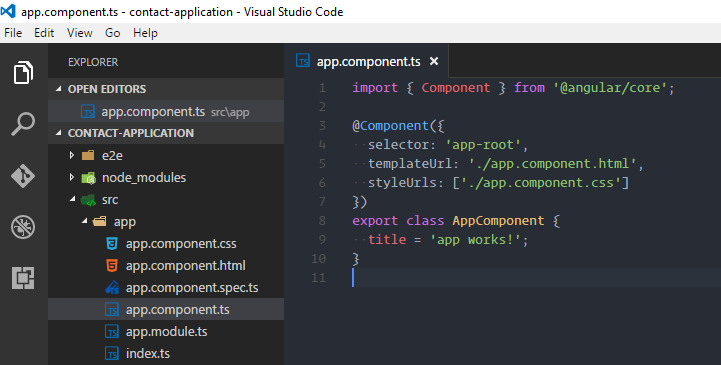Click the HTML5 icon of app.component.html
The image size is (721, 365).
coord(112,265)
